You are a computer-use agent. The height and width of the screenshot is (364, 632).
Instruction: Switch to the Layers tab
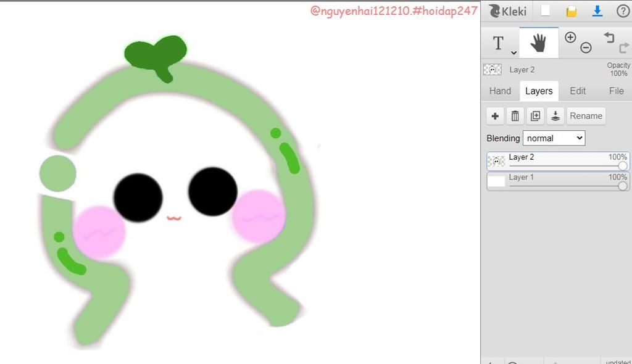click(539, 91)
